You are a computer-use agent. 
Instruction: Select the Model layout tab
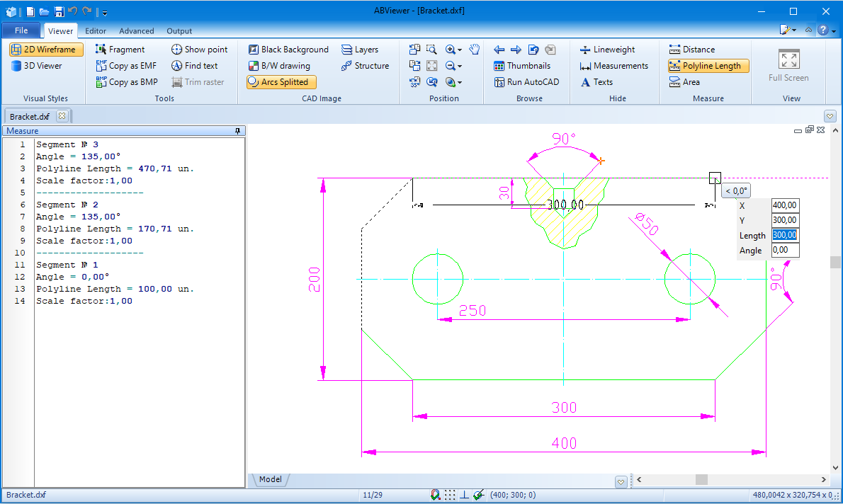270,479
